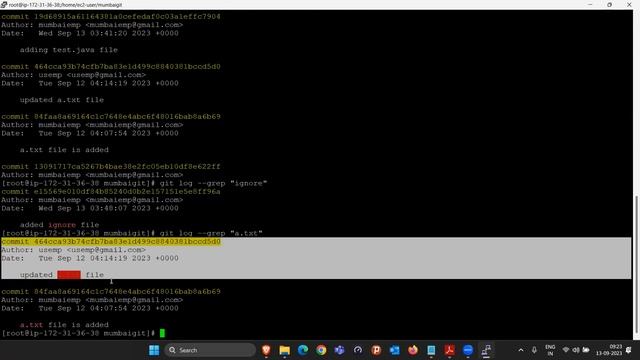The image size is (640, 360).
Task: Click commit e15569e010 hash line
Action: coord(111,191)
